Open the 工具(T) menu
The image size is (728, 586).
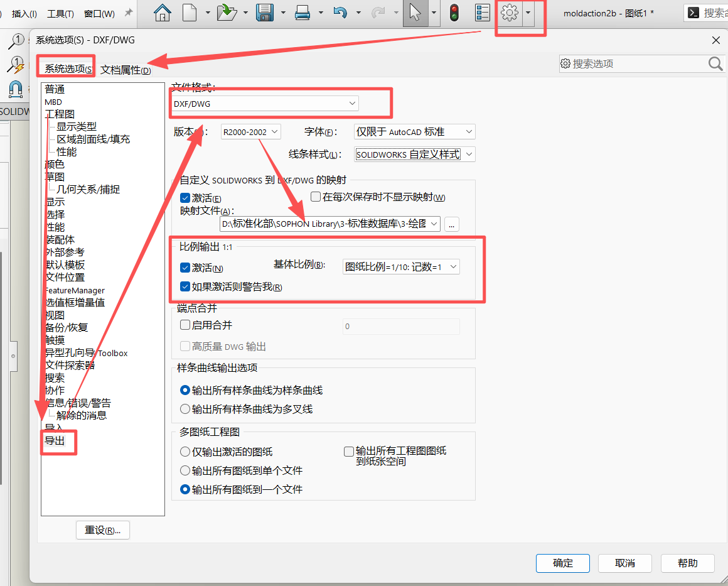click(60, 13)
